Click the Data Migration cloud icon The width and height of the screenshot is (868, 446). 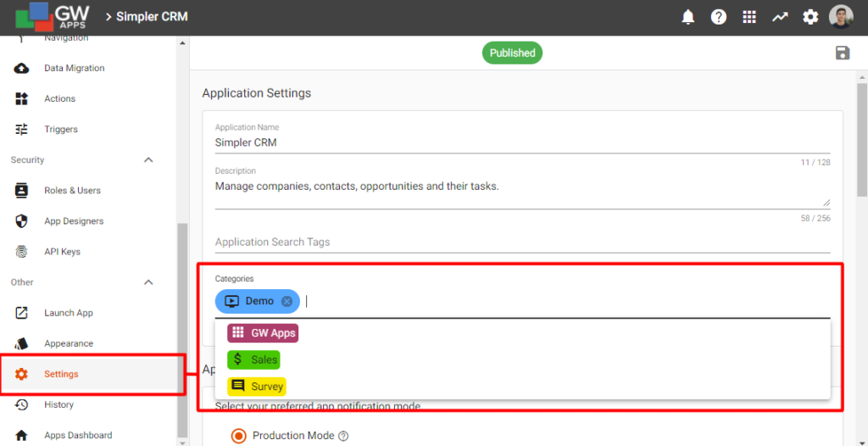coord(21,68)
